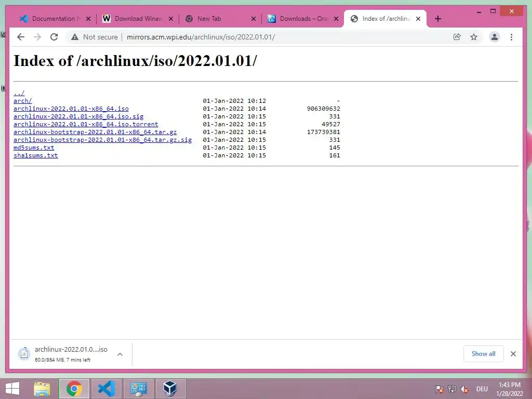Click the 173739381 file size text
Screen dimensions: 532x399
pos(323,132)
